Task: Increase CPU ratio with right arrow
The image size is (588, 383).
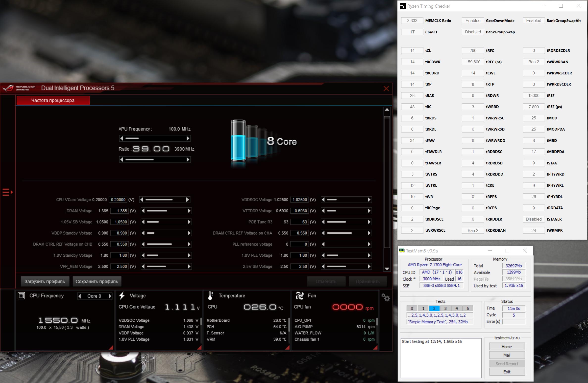Action: tap(188, 160)
